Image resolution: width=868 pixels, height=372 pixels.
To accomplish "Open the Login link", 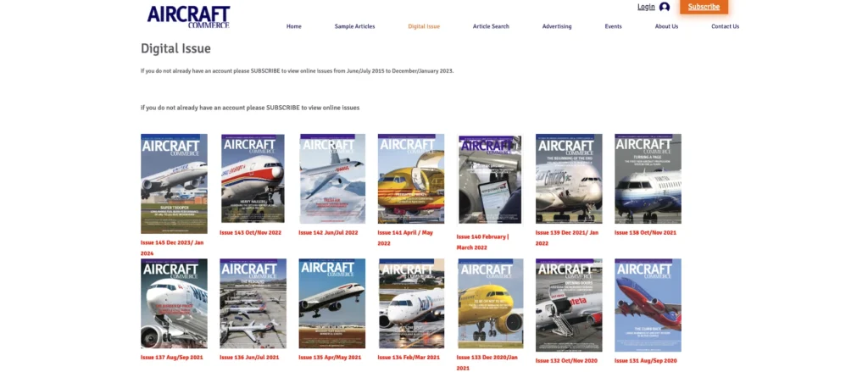I will pyautogui.click(x=646, y=7).
